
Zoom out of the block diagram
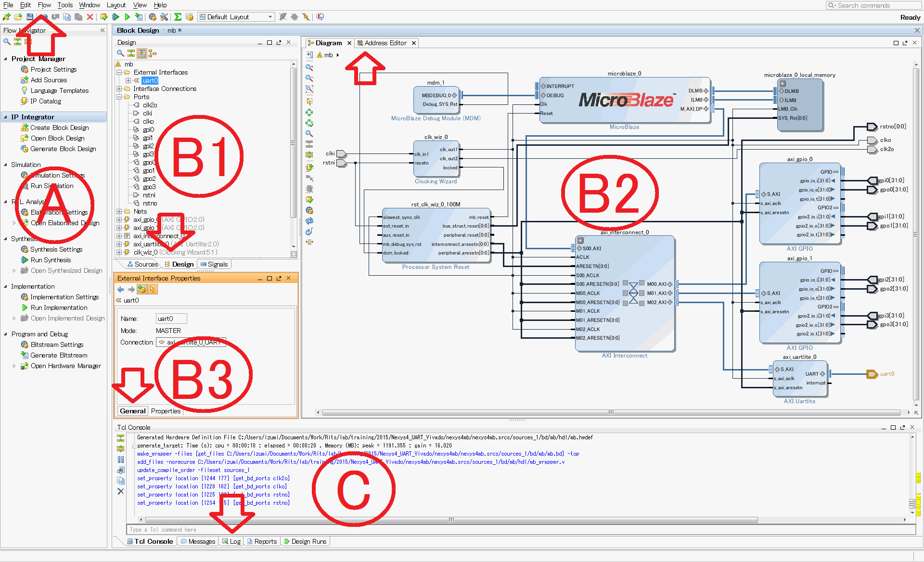click(x=309, y=78)
